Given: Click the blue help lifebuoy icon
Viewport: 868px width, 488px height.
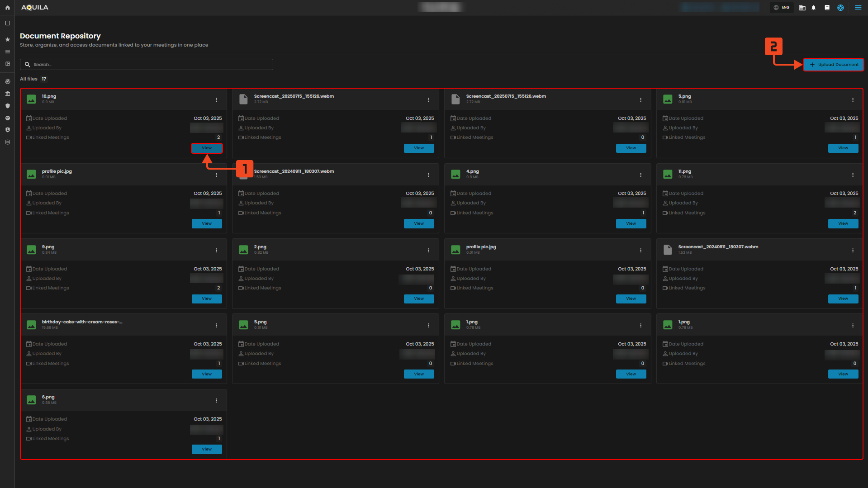Looking at the screenshot, I should (x=840, y=8).
